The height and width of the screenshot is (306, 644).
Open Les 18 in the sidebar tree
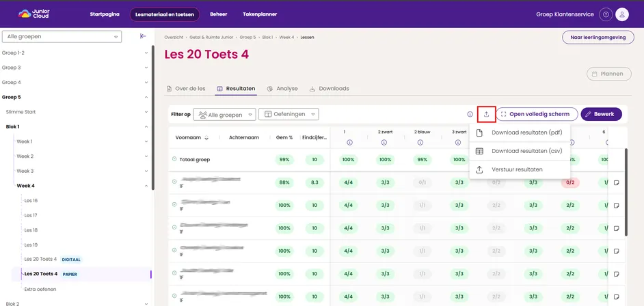pyautogui.click(x=31, y=230)
